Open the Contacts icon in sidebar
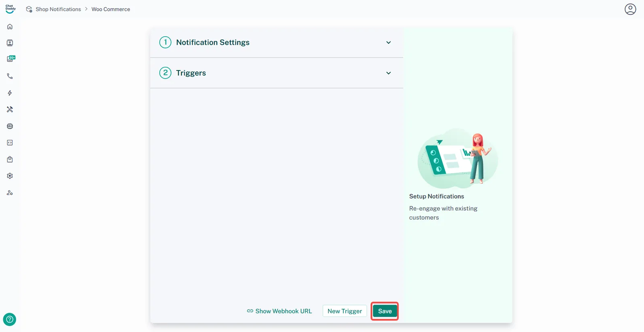Screen dimensions: 644x332 click(x=10, y=43)
